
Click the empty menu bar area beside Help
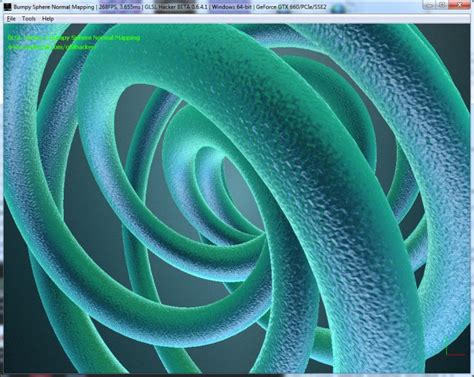(260, 19)
